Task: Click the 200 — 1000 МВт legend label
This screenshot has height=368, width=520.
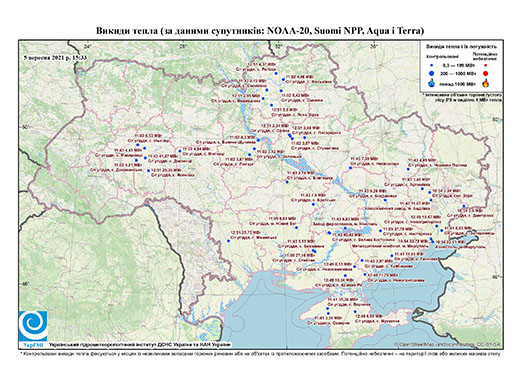Action: coord(457,73)
